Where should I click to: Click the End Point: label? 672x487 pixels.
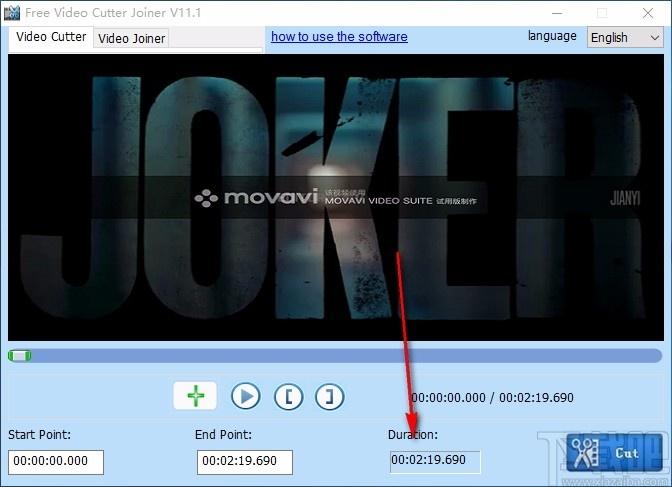tap(223, 435)
